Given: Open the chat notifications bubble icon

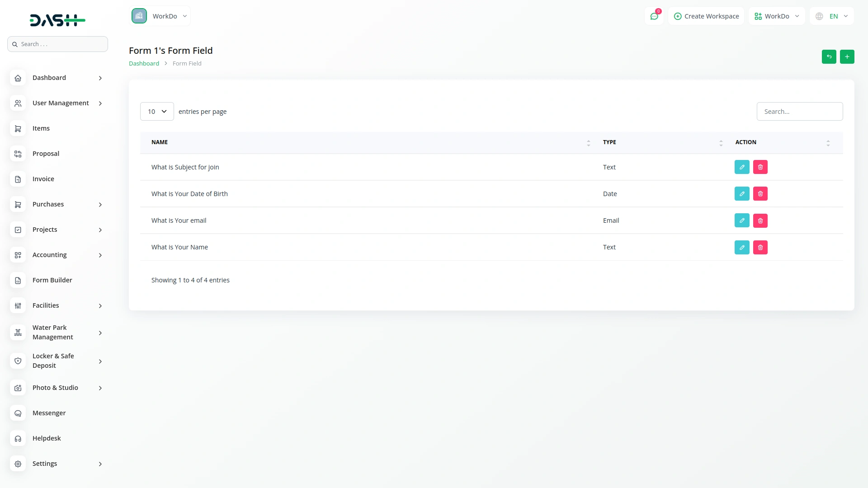Looking at the screenshot, I should 654,16.
